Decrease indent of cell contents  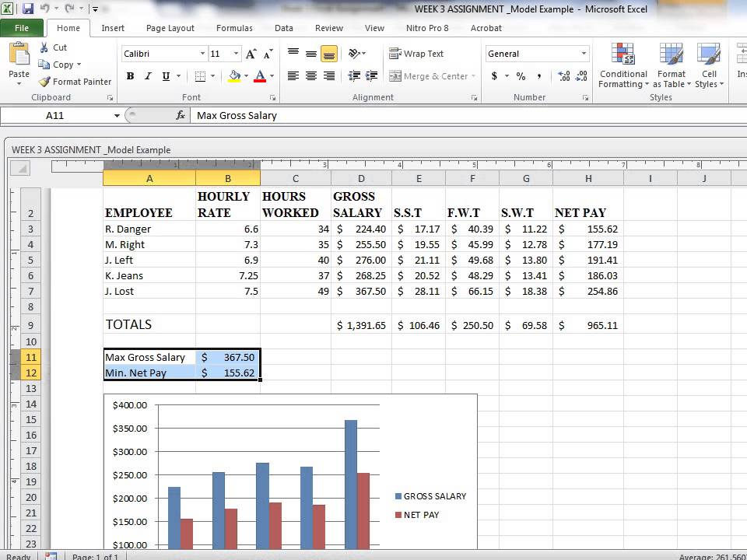pos(354,75)
